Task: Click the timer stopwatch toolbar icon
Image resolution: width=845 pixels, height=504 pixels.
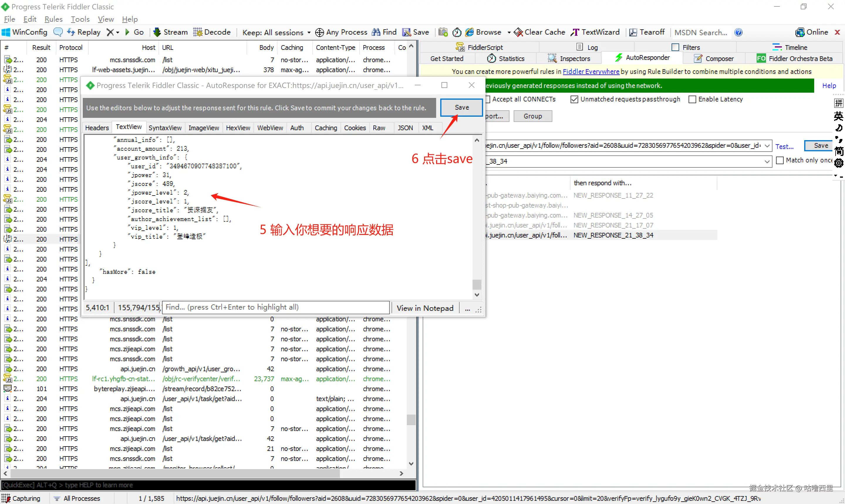Action: coord(457,32)
